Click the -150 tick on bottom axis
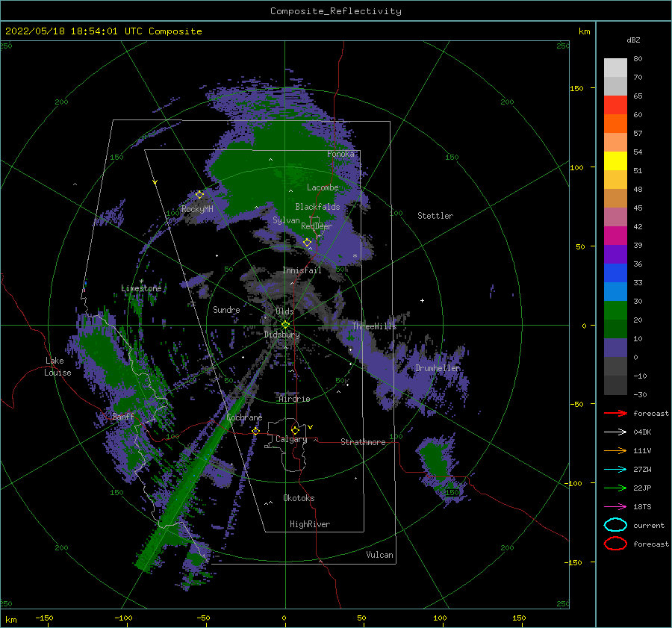 click(x=44, y=618)
